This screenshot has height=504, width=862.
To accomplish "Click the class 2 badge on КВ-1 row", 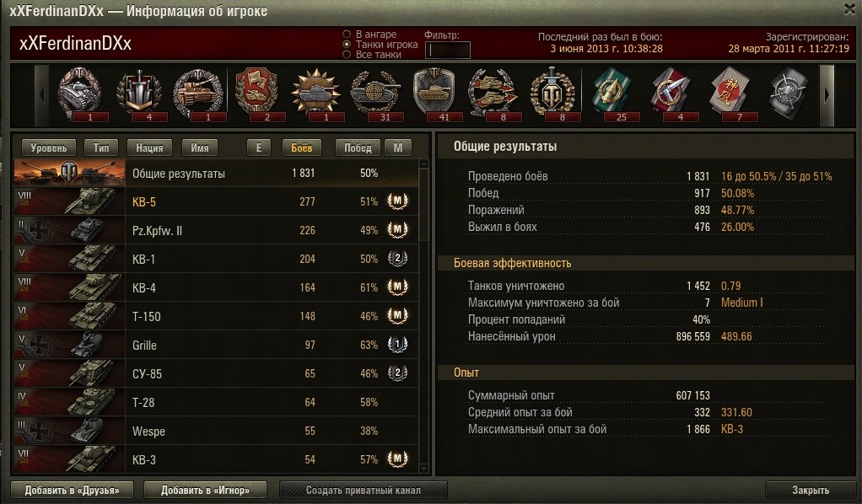I will [397, 258].
